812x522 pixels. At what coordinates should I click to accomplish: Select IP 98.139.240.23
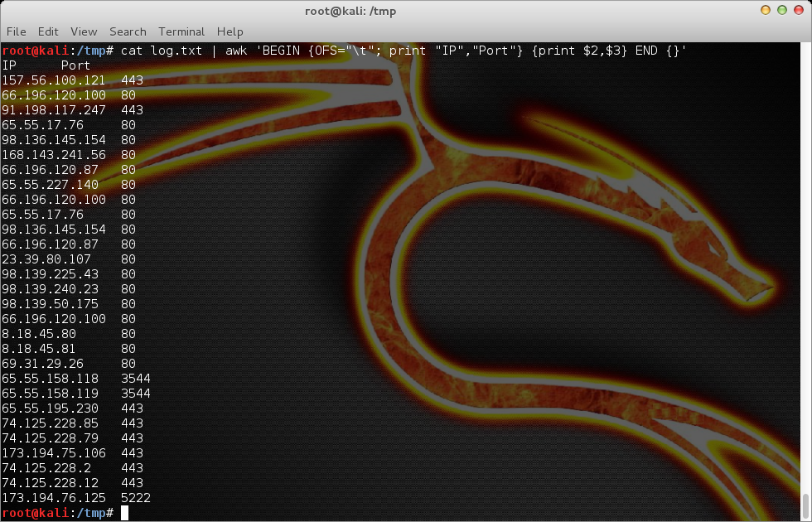click(50, 289)
